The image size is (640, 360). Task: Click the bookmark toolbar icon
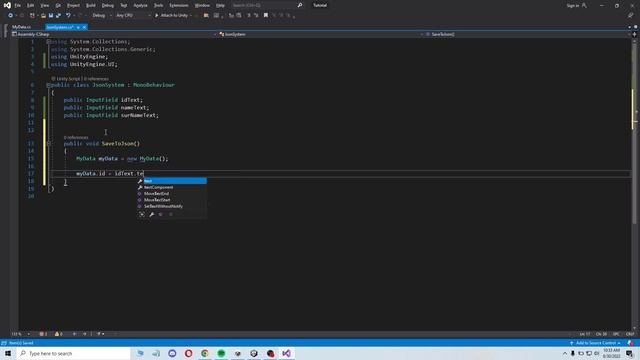[x=266, y=15]
